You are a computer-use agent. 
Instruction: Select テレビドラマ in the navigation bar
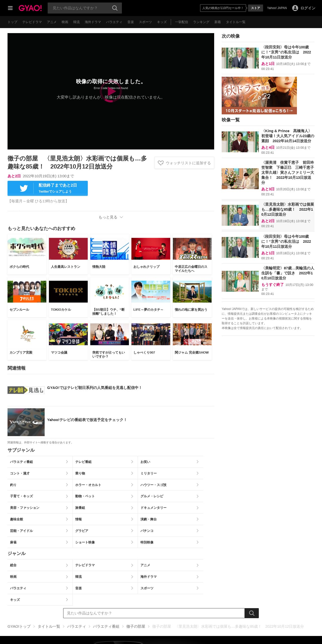coord(32,22)
